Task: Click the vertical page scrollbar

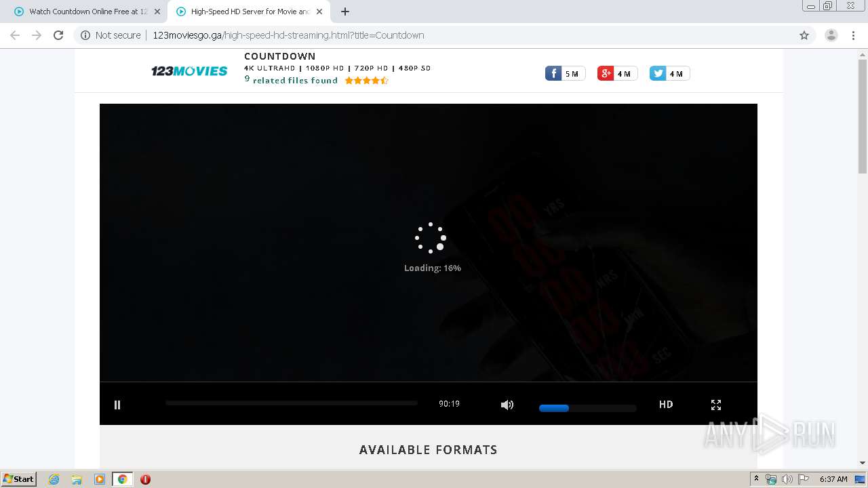Action: click(863, 117)
